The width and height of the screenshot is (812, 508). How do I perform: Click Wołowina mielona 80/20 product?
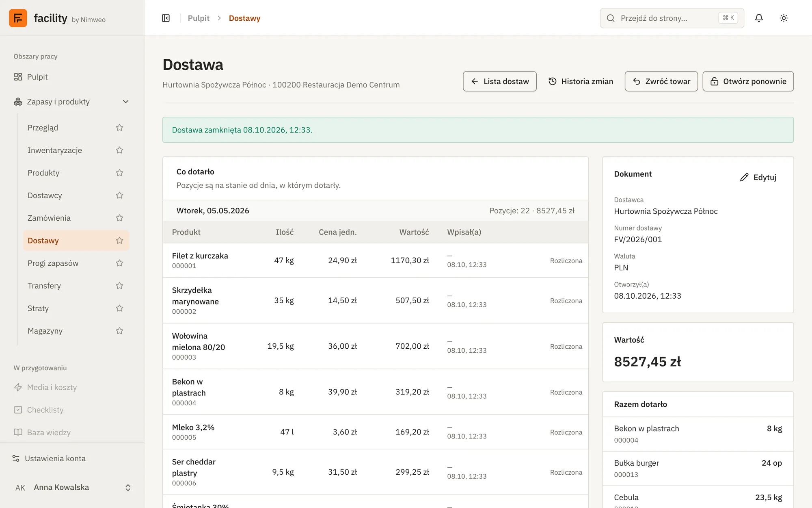tap(199, 341)
